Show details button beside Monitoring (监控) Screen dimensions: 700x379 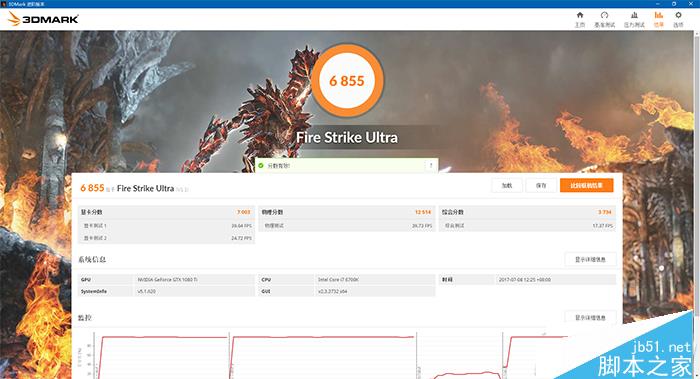click(590, 317)
